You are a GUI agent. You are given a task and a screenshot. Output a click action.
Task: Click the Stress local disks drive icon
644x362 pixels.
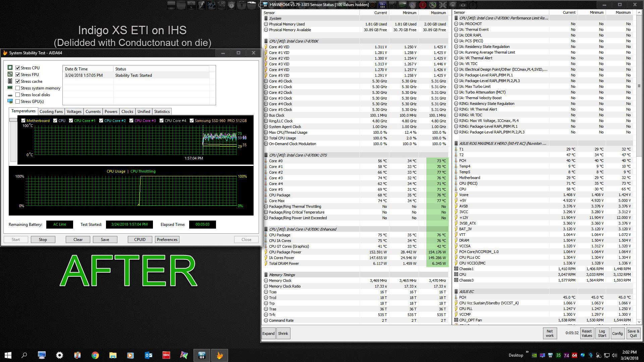pyautogui.click(x=10, y=95)
